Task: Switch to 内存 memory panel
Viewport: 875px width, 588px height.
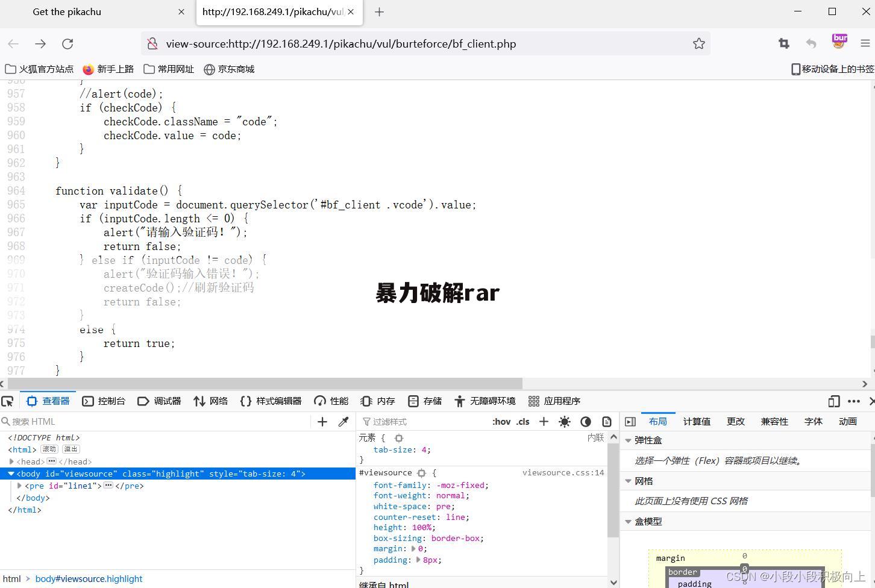Action: (x=378, y=401)
